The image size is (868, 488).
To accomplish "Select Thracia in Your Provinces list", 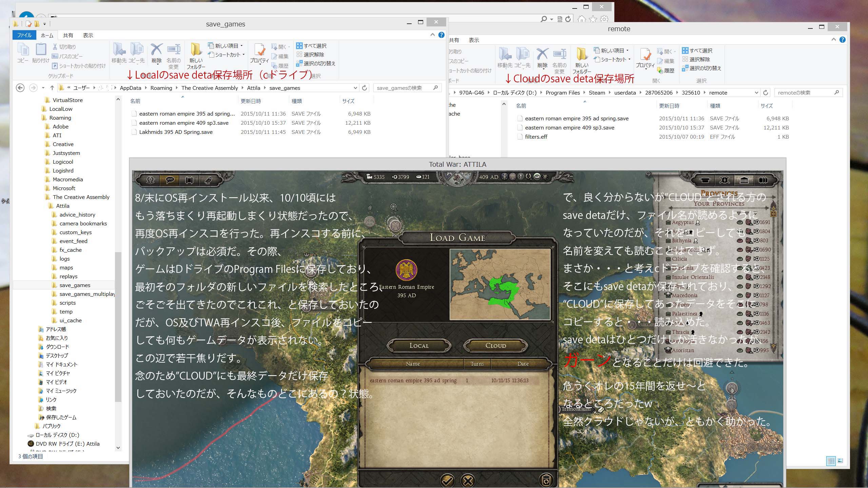I will click(680, 332).
